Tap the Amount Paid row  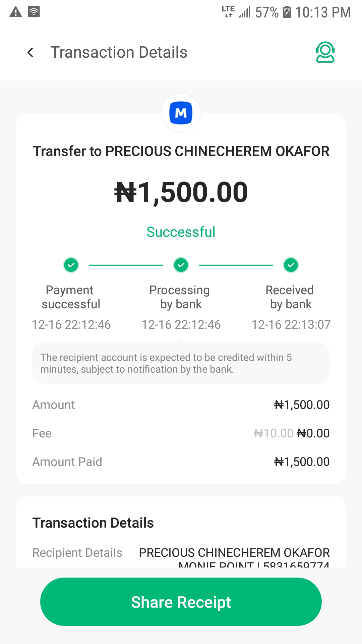pos(181,462)
